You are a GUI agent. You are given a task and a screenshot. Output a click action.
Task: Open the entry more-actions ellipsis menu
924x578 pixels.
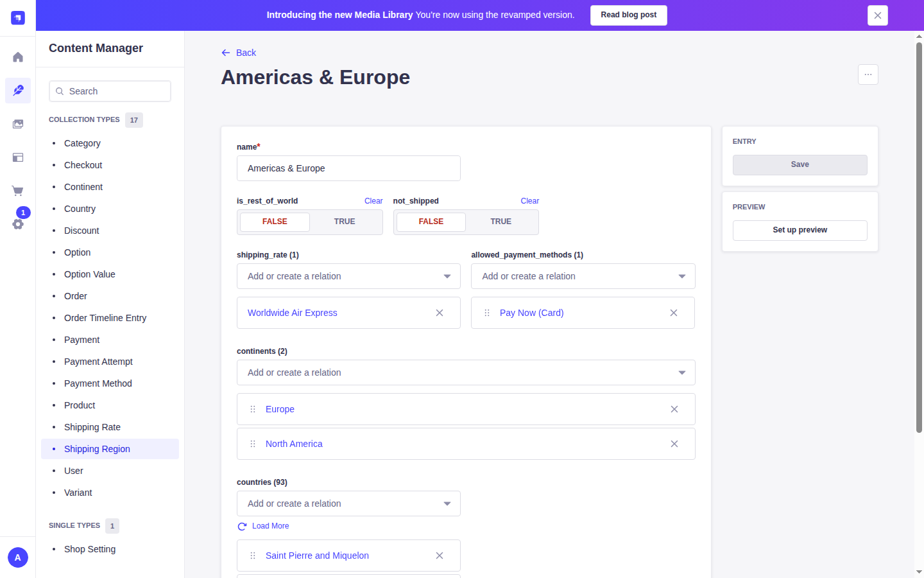(868, 74)
